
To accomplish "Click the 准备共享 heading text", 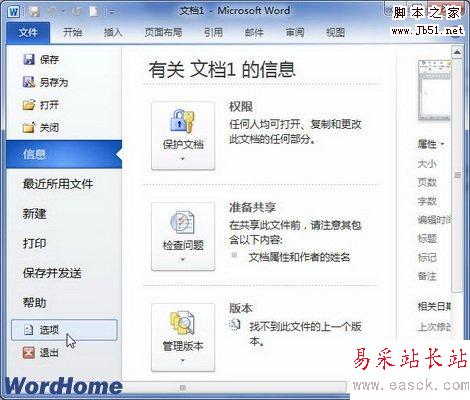I will 252,207.
